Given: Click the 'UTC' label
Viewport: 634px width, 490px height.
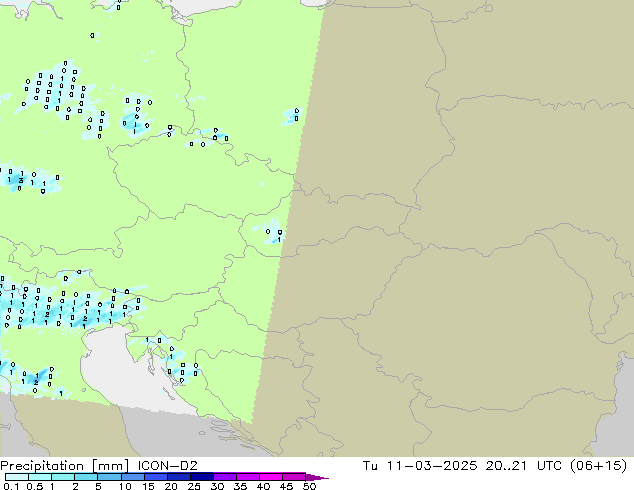Looking at the screenshot, I should [x=549, y=465].
